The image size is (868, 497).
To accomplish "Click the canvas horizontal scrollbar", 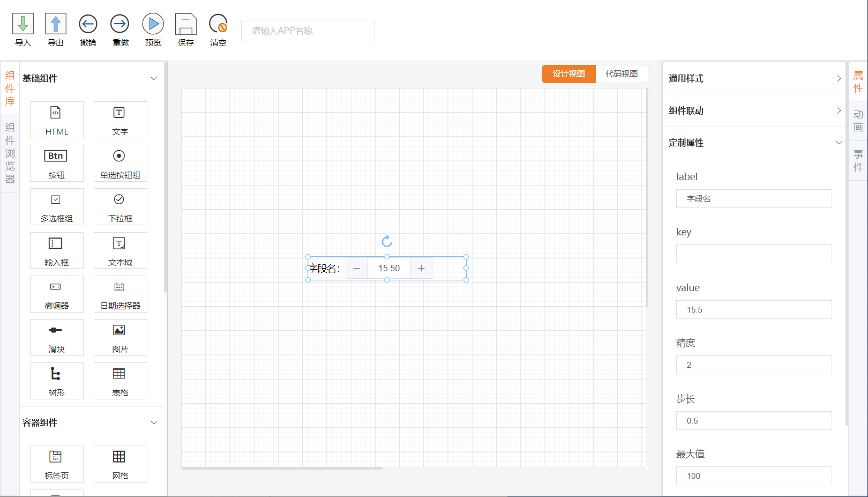I will [x=282, y=468].
